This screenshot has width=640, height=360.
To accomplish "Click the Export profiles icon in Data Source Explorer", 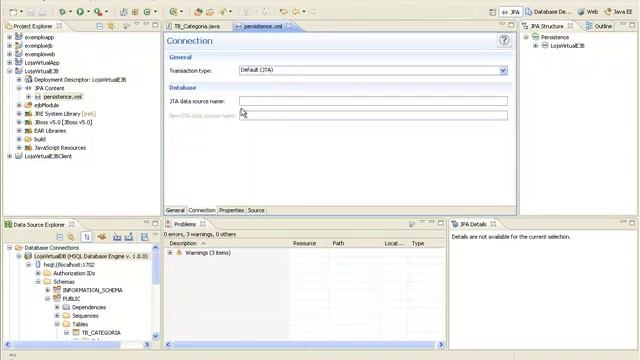I will (x=129, y=237).
